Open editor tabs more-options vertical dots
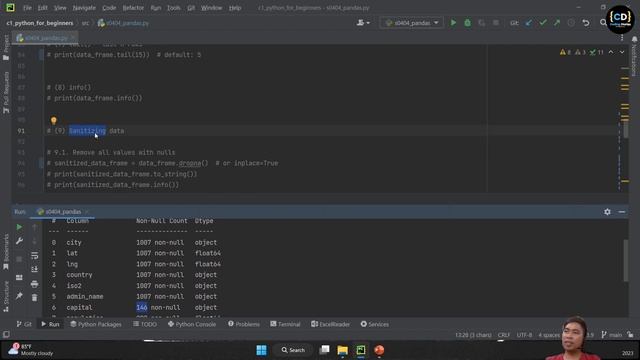The width and height of the screenshot is (640, 360). [622, 38]
